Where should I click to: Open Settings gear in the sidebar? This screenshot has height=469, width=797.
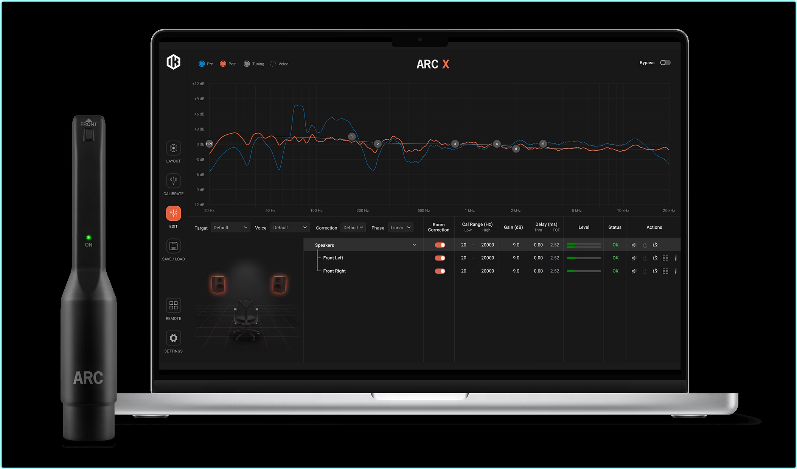[x=173, y=338]
